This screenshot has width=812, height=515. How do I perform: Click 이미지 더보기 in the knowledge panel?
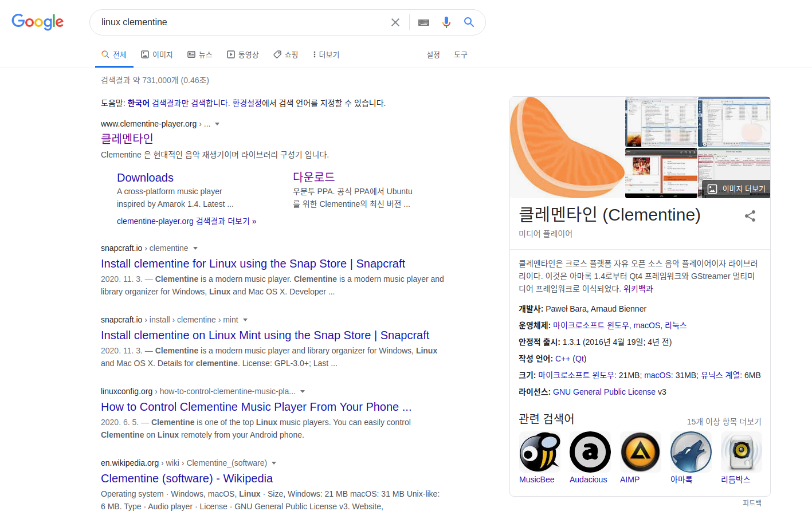(x=739, y=188)
